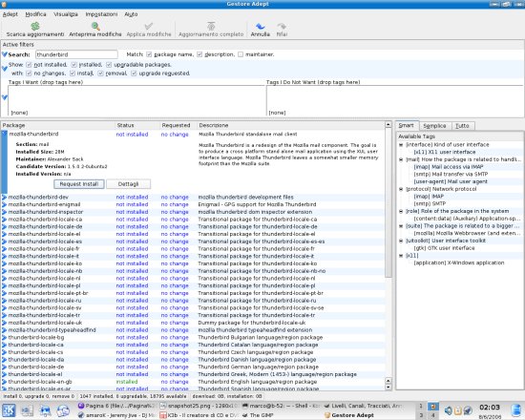The image size is (525, 420).
Task: Toggle the package name match checkbox
Action: pyautogui.click(x=149, y=54)
